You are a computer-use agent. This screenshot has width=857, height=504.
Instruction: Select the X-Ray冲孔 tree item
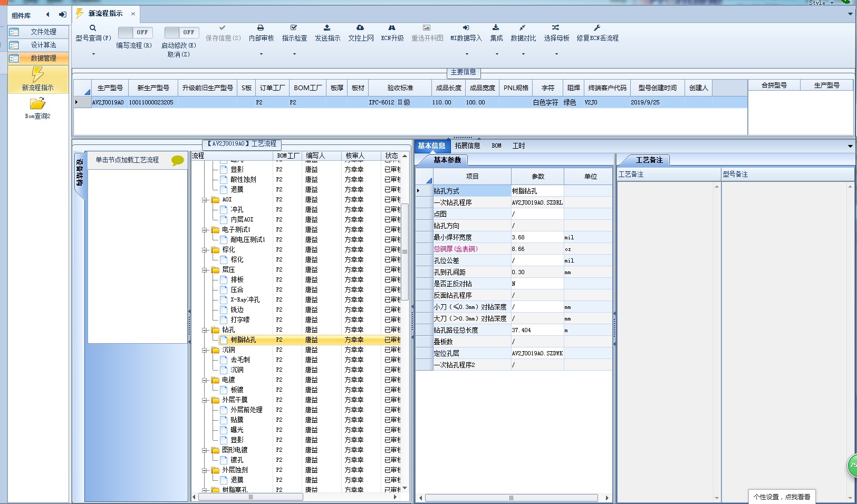tap(245, 300)
